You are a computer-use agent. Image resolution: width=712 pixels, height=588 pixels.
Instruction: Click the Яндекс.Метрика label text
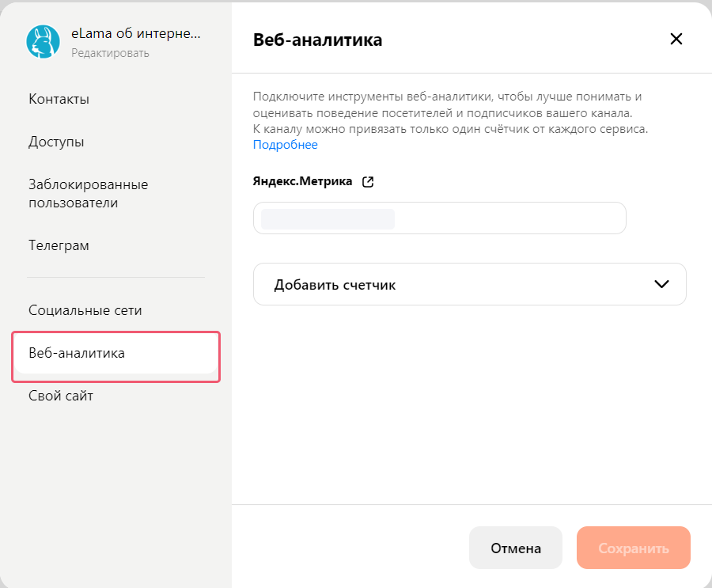(302, 181)
